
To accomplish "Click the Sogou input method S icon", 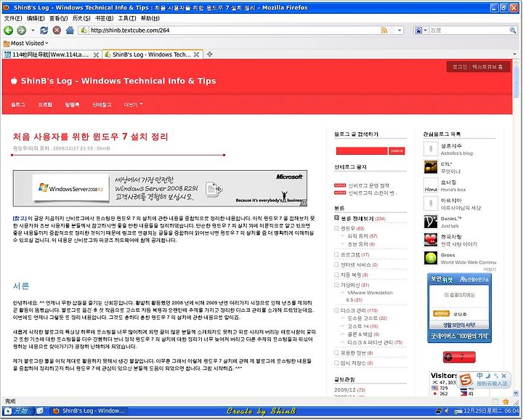I will [x=466, y=380].
